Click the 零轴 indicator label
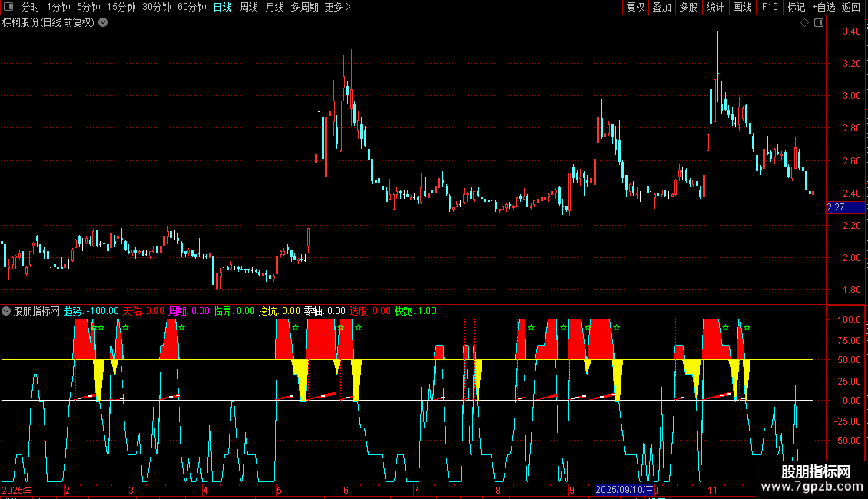 click(324, 311)
